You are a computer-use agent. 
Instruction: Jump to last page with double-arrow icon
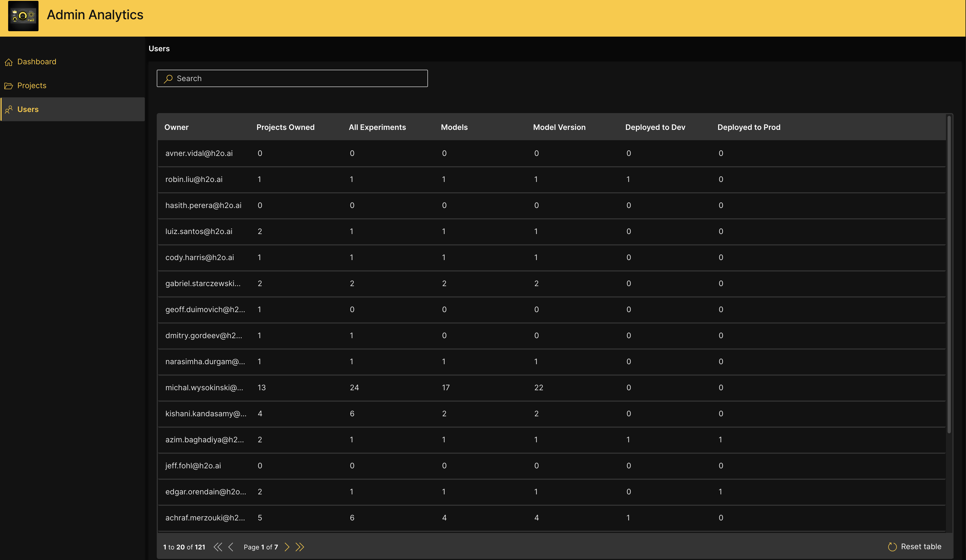(x=300, y=547)
